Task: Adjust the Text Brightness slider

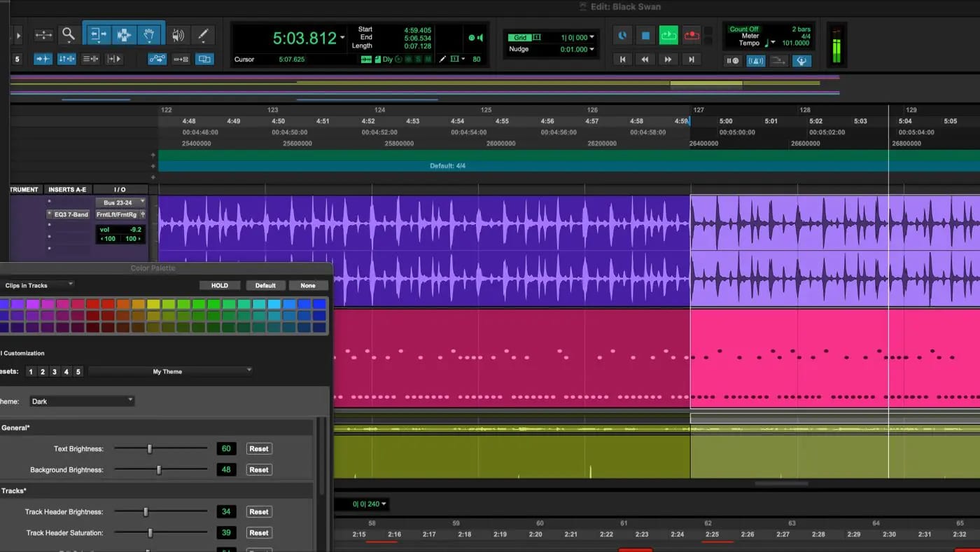Action: (x=150, y=448)
